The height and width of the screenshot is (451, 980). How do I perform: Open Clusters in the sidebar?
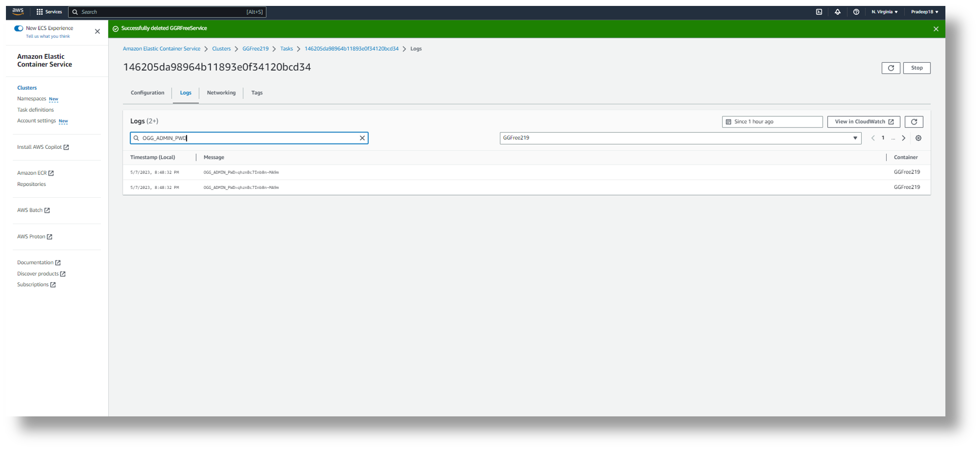[x=27, y=88]
